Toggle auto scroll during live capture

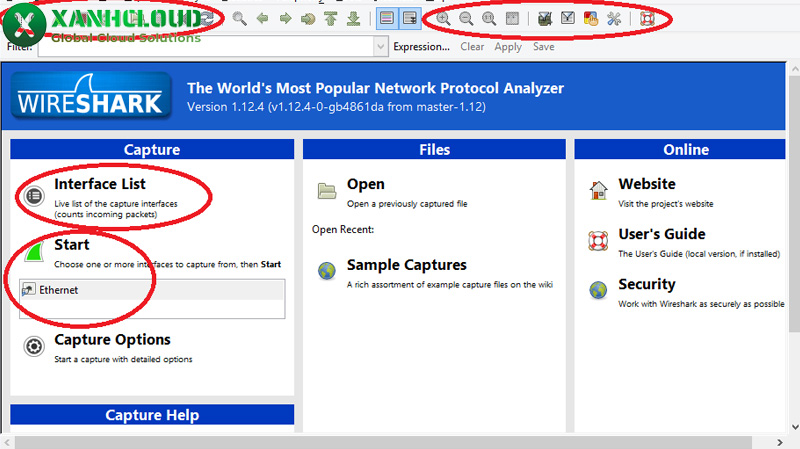409,18
